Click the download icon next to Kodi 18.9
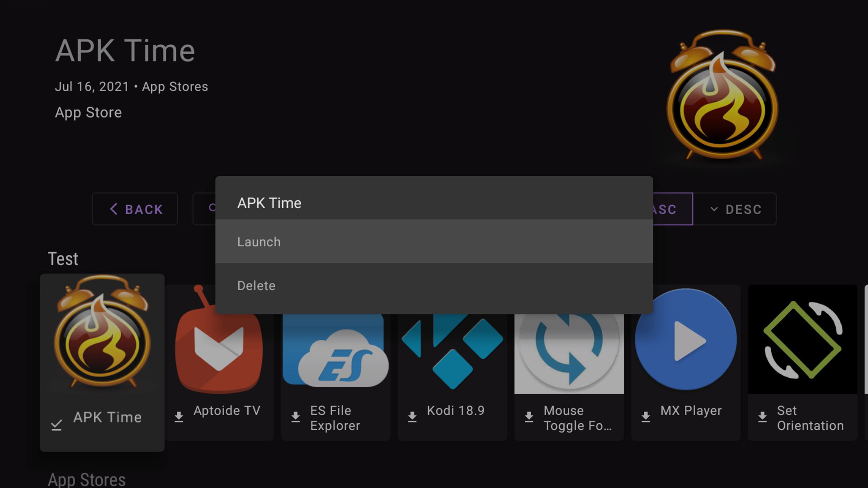The height and width of the screenshot is (488, 868). pyautogui.click(x=412, y=417)
